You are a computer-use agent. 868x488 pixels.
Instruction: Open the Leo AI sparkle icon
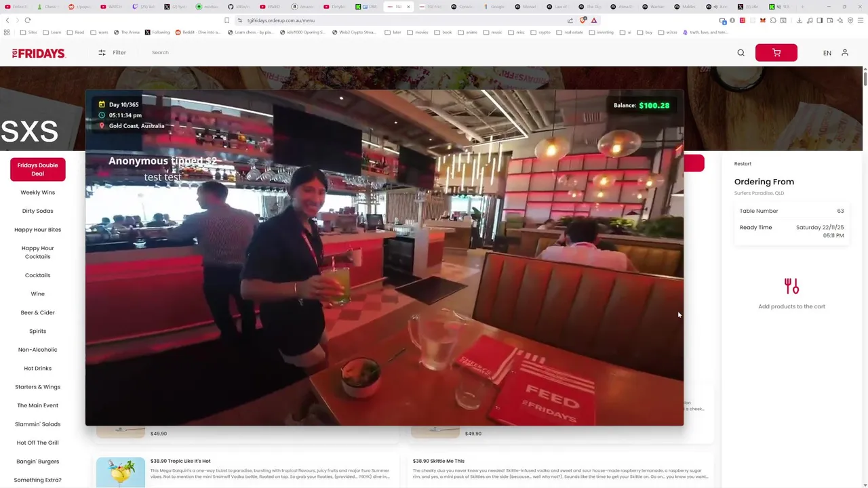click(x=840, y=20)
